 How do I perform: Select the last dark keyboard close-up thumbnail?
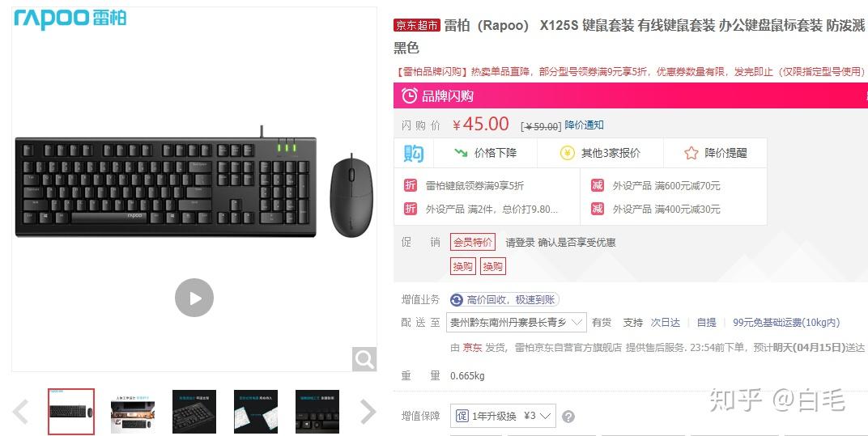(317, 412)
